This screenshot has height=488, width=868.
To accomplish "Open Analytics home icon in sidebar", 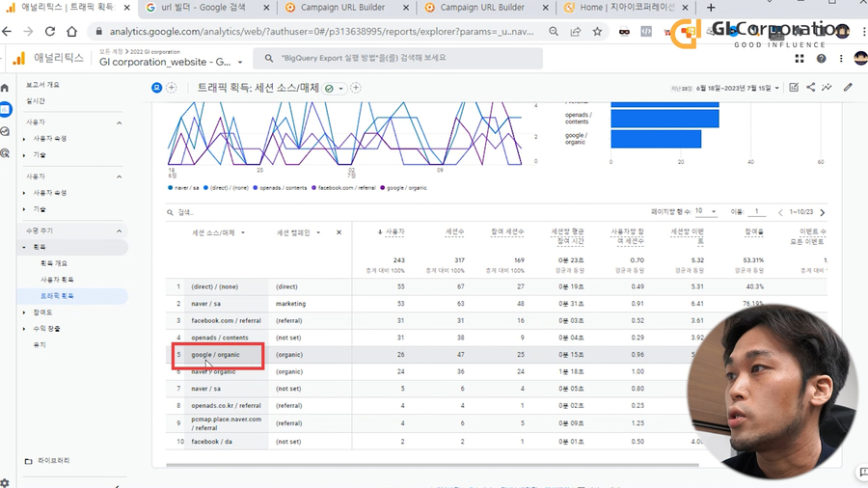I will [x=5, y=88].
